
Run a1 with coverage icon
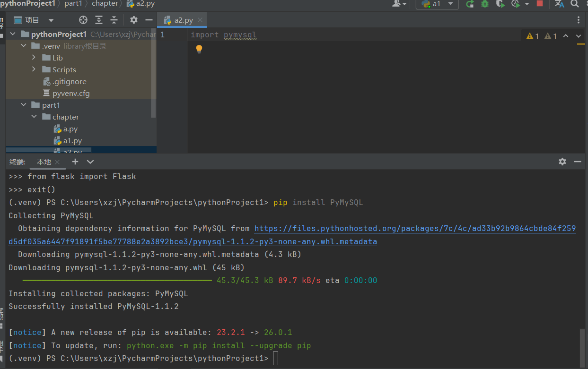[x=500, y=4]
